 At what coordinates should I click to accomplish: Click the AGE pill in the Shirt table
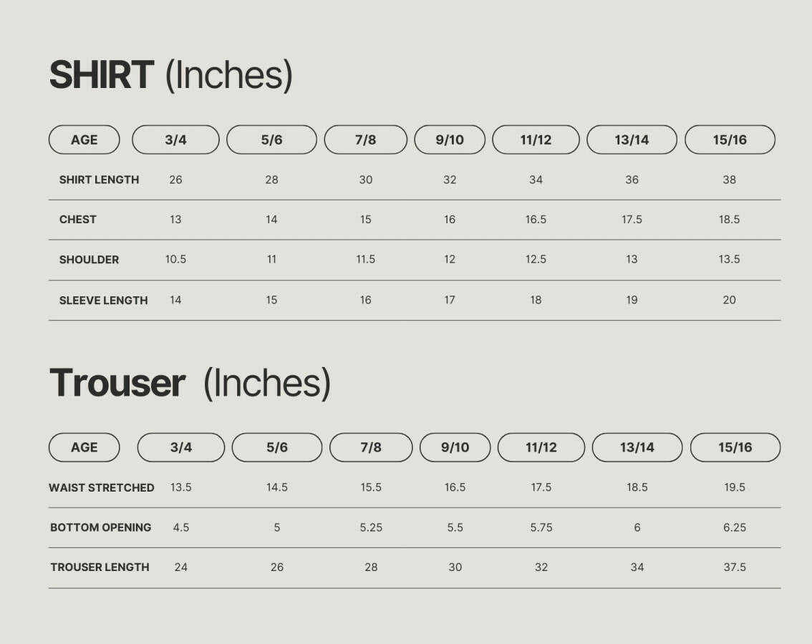[x=84, y=140]
